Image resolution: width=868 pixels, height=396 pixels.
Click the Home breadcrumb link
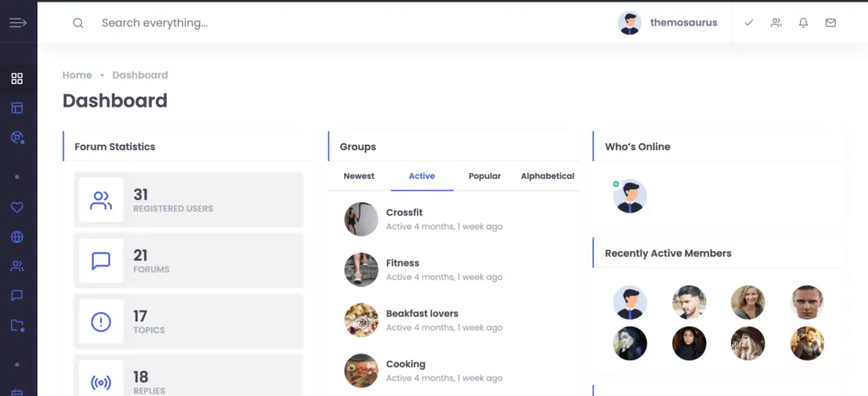point(77,75)
